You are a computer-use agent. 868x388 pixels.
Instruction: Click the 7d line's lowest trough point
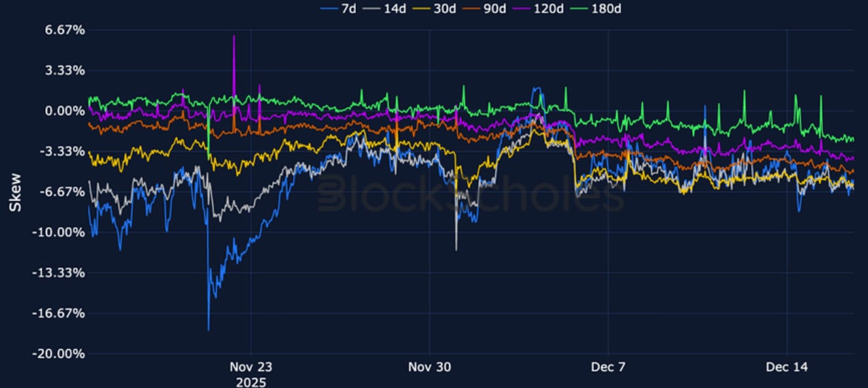[208, 329]
